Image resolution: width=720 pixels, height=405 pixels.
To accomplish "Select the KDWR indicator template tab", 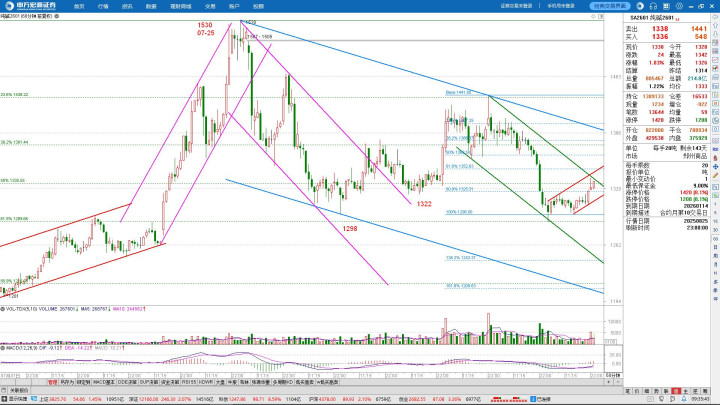I will tap(206, 382).
